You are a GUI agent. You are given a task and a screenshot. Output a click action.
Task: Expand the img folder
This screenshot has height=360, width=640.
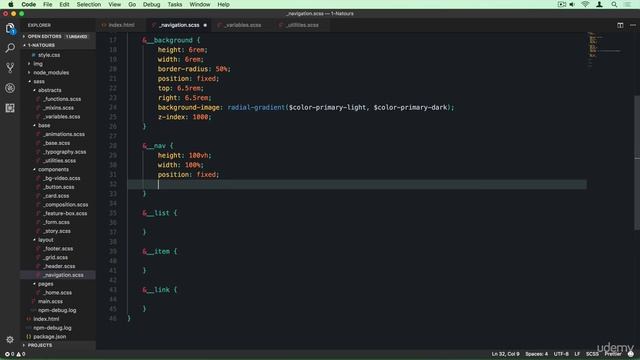click(38, 64)
